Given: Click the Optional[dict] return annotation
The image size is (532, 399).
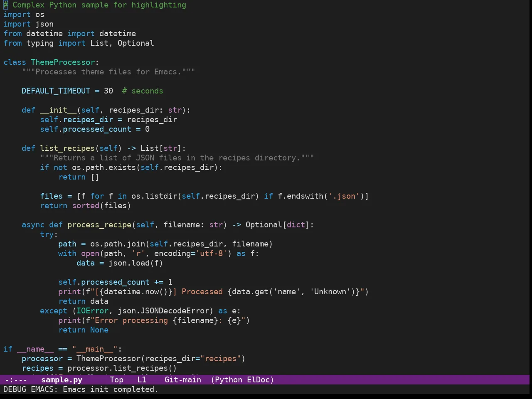Looking at the screenshot, I should 278,225.
